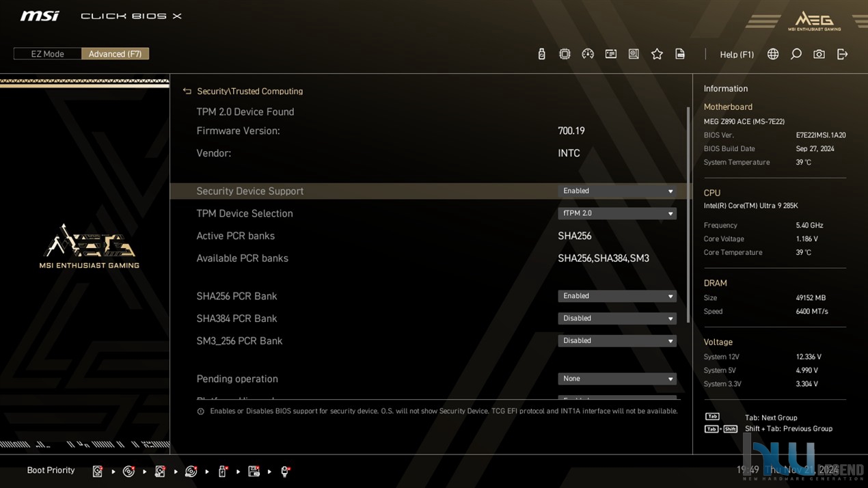Image resolution: width=868 pixels, height=488 pixels.
Task: Open the SM3_256 PCR Bank dropdown
Action: 617,340
